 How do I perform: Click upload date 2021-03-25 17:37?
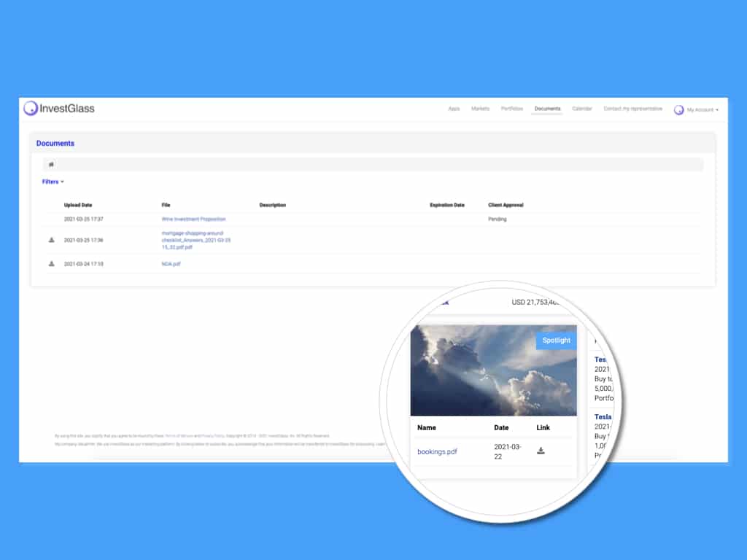(83, 219)
